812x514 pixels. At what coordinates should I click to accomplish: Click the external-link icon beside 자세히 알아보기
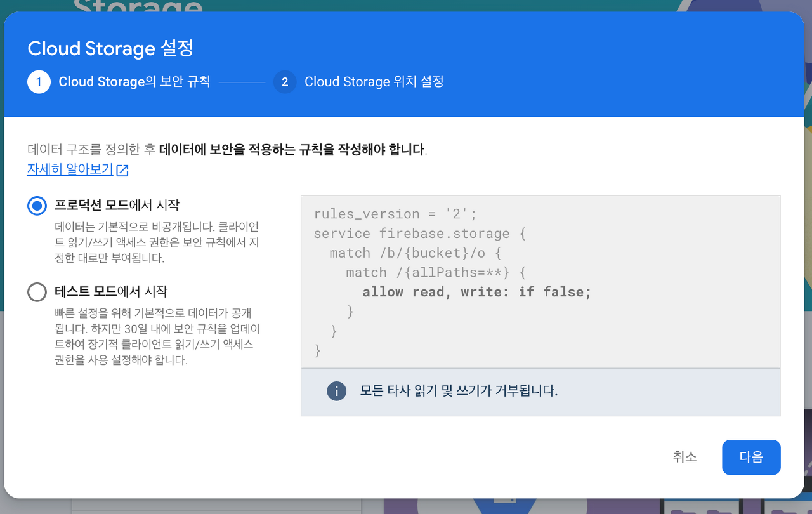point(122,170)
